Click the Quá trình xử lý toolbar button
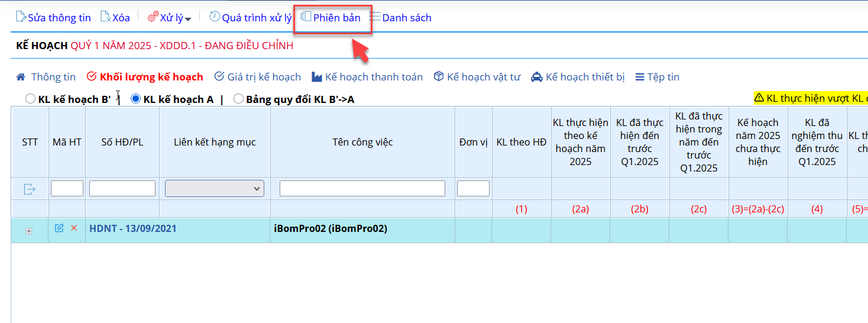 pyautogui.click(x=251, y=18)
